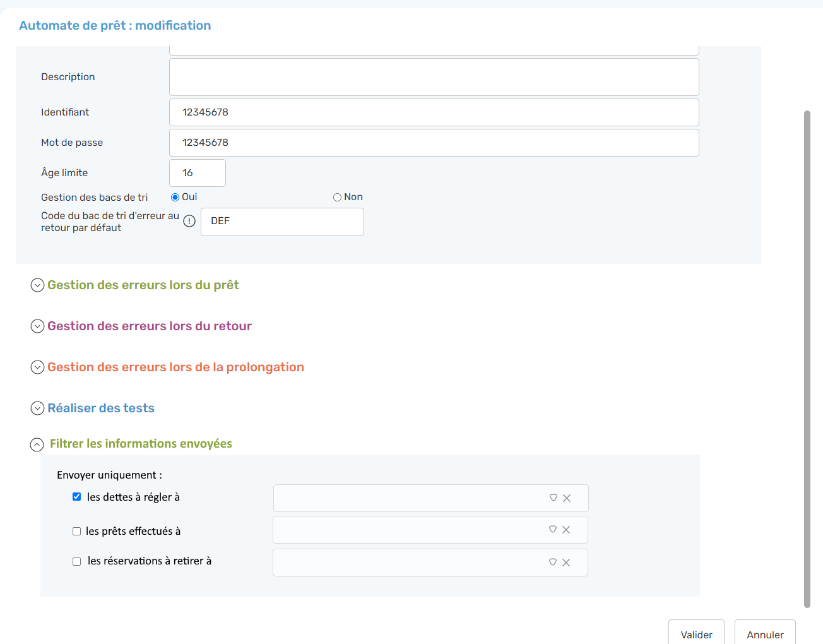Open dropdown arrow for 'les prêts effectués à'
The height and width of the screenshot is (644, 823).
[553, 529]
